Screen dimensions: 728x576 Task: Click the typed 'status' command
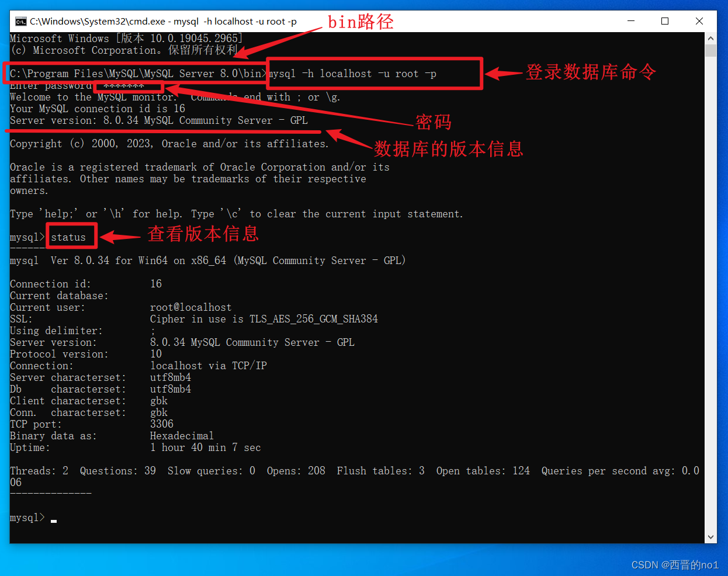[68, 237]
